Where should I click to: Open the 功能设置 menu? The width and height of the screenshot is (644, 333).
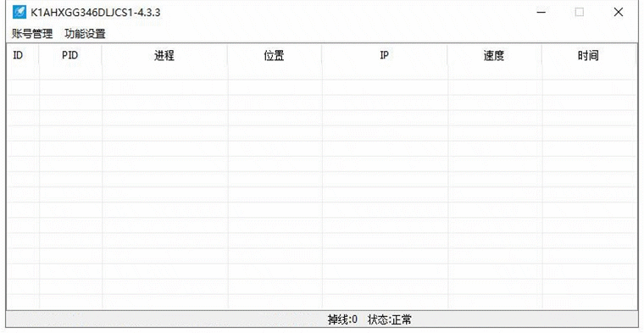[85, 34]
